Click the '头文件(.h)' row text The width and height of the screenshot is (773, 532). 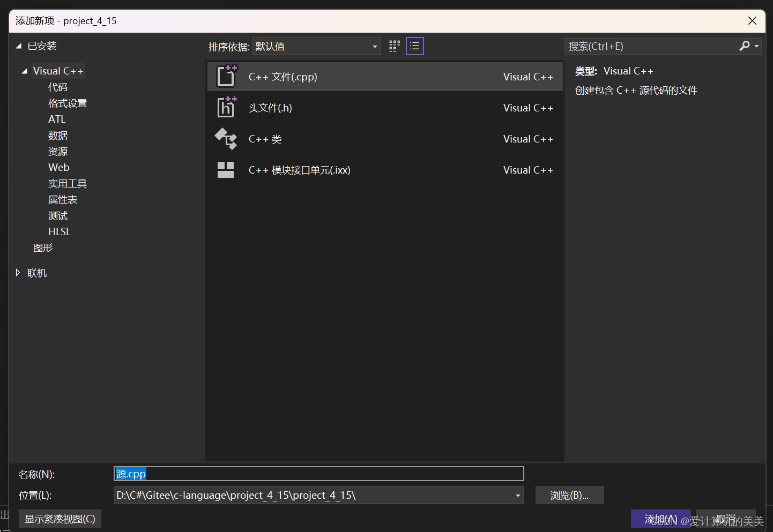[x=270, y=108]
